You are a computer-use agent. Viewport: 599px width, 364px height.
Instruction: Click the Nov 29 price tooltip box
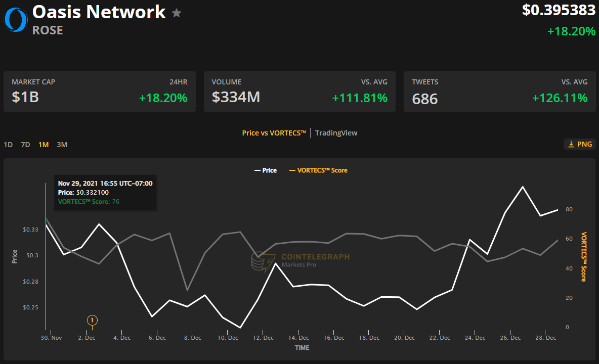click(x=105, y=193)
